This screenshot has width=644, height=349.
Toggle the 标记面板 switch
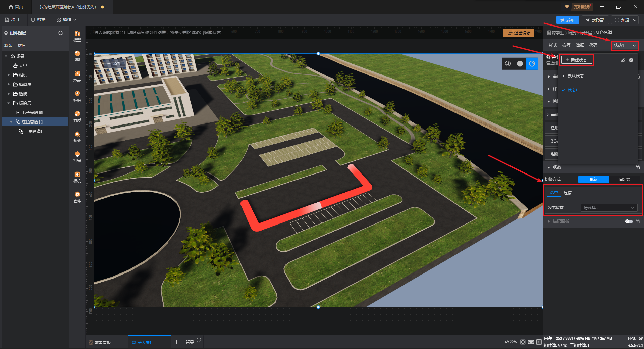tap(629, 221)
